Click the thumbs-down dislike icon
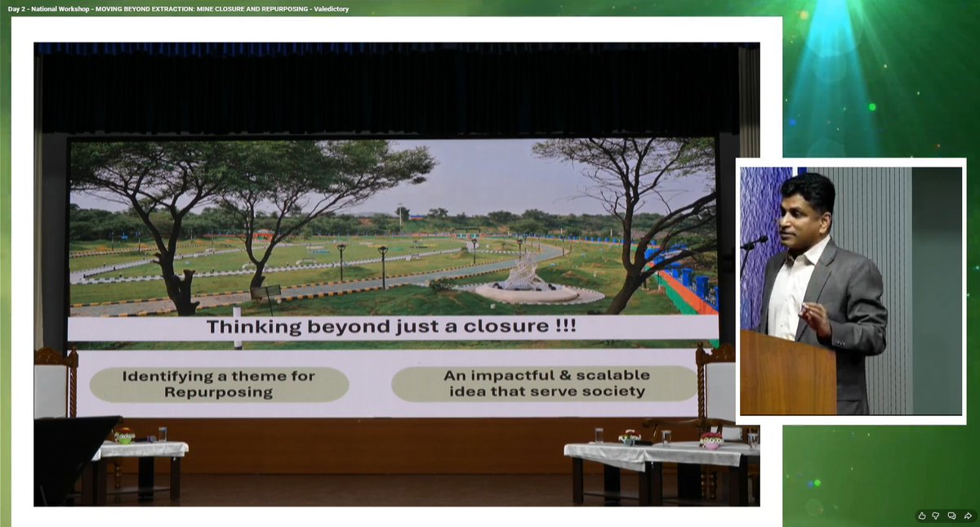Screen dimensions: 980x527 [x=936, y=516]
